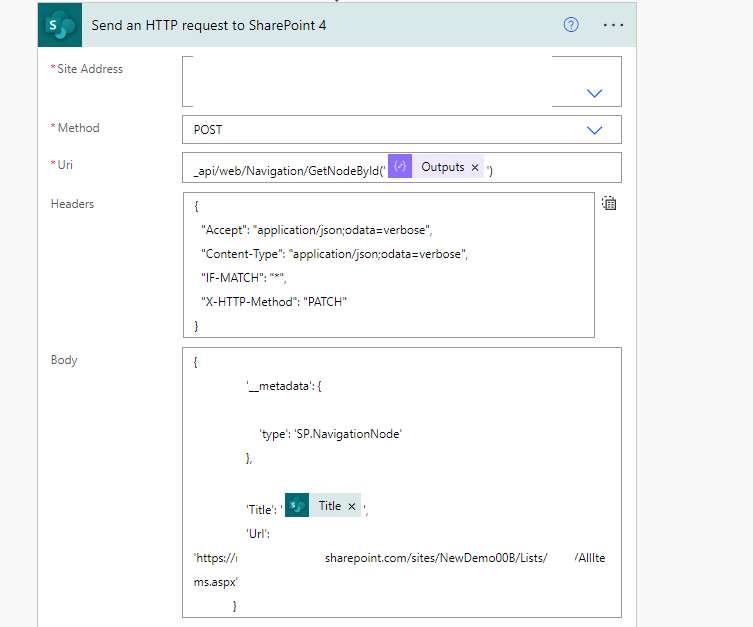Click inside the Uri input field

(401, 168)
